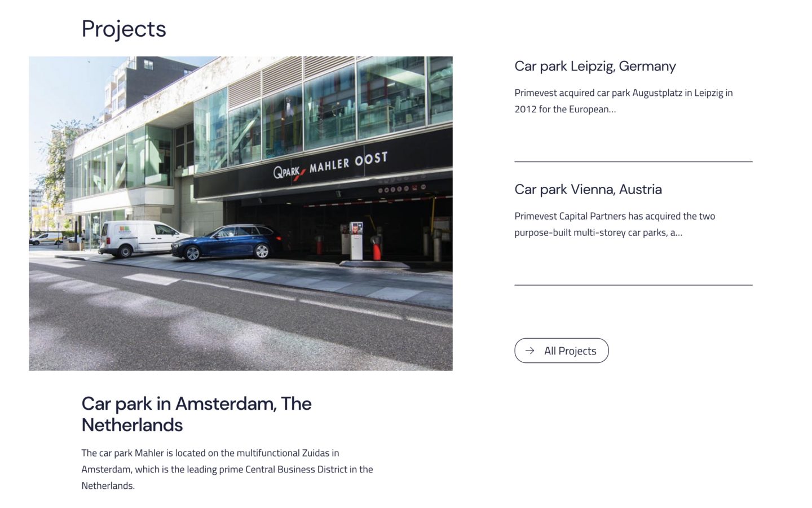Click the Projects section heading

point(123,29)
